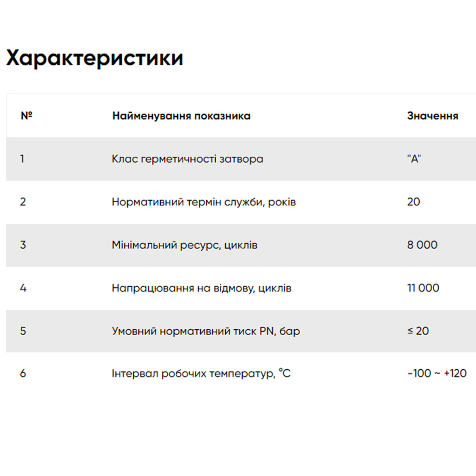Select Напрацювання на відмову, циклів text

coord(202,288)
